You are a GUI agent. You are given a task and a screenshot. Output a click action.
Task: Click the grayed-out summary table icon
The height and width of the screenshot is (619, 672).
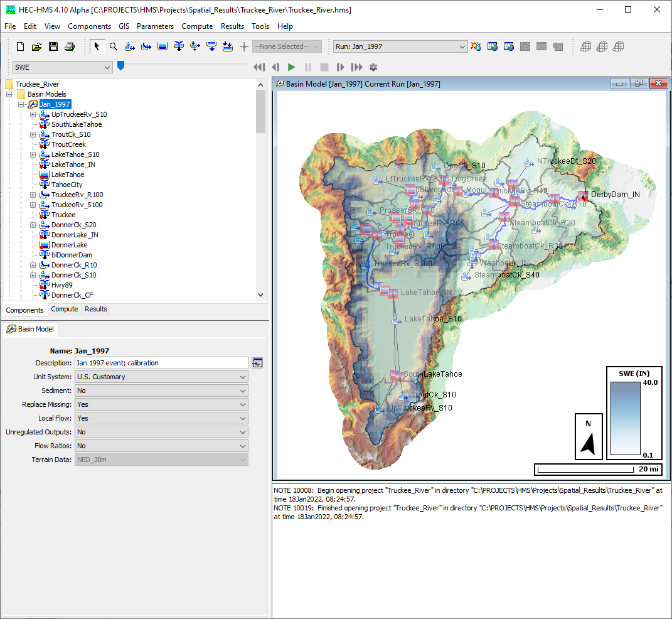(541, 46)
